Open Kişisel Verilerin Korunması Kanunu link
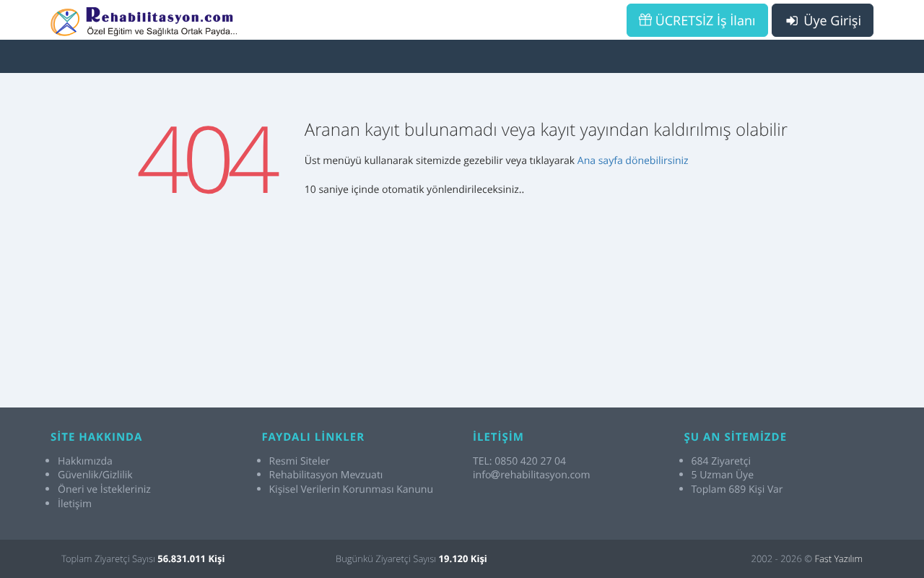 351,489
